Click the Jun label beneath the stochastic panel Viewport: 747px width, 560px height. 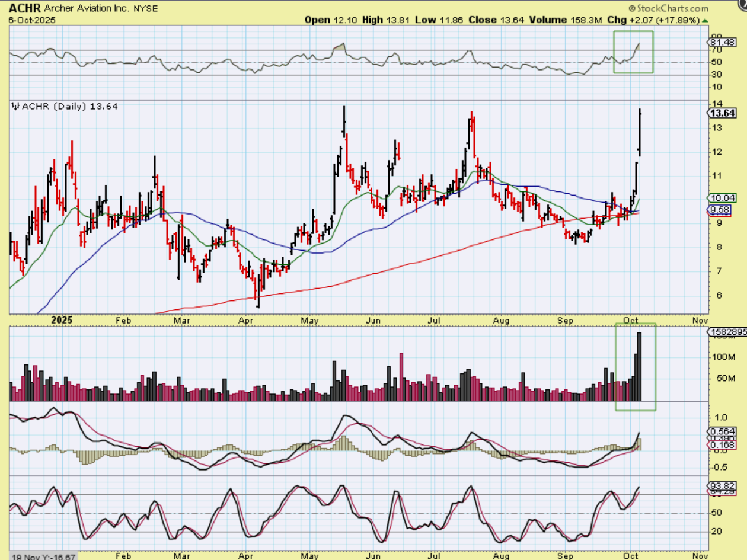click(373, 556)
